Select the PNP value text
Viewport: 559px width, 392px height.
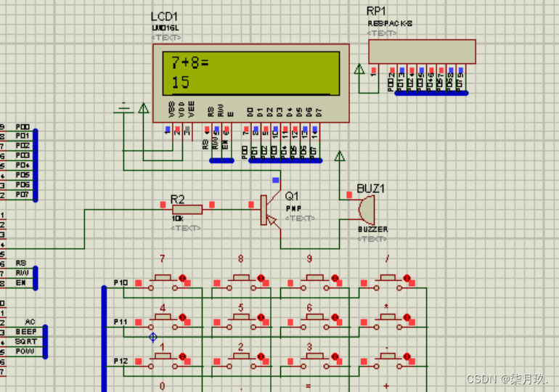(294, 208)
